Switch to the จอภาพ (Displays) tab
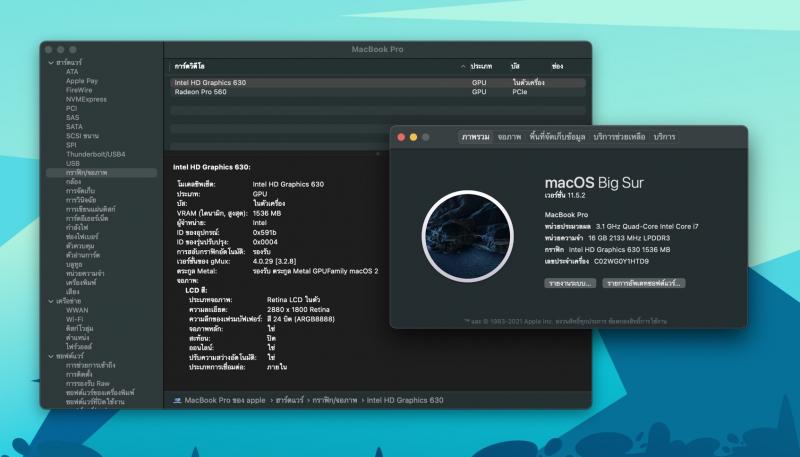 click(509, 137)
